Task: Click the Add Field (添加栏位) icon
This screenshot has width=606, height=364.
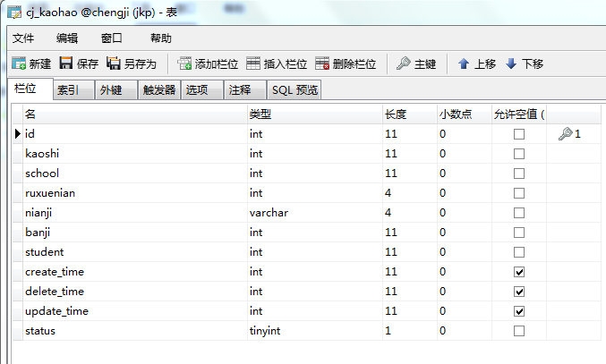Action: pos(184,63)
